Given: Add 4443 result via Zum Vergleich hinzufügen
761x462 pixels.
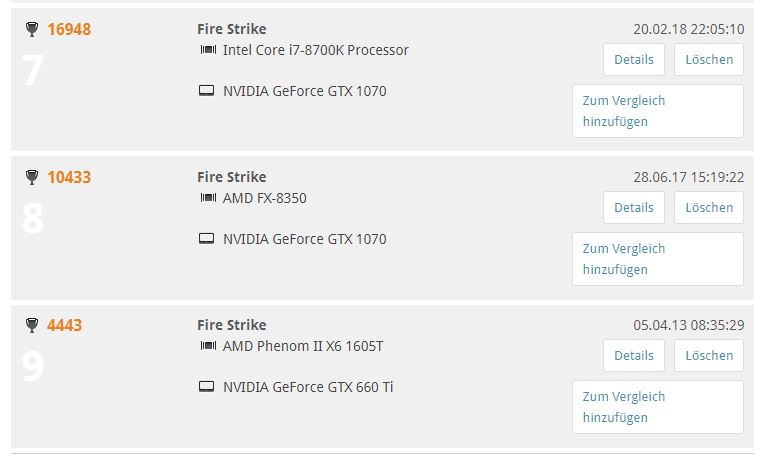Looking at the screenshot, I should (x=658, y=407).
